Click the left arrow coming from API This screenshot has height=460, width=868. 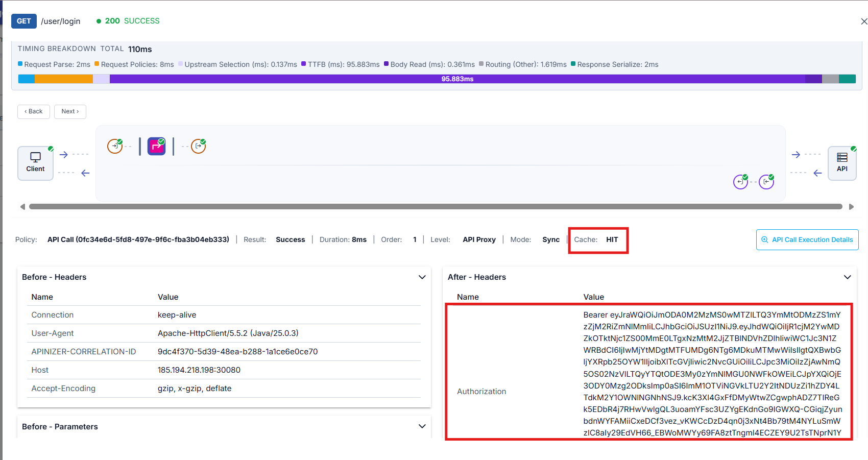tap(817, 173)
